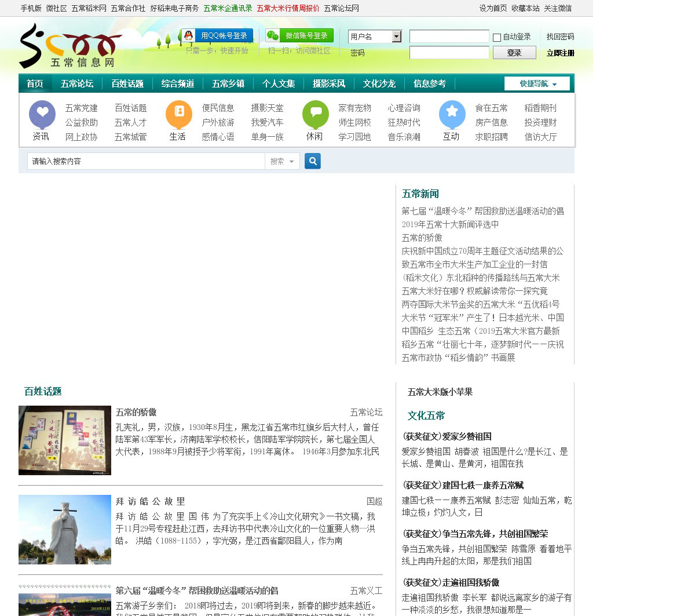Click the password input field
This screenshot has width=695, height=616.
[x=449, y=53]
